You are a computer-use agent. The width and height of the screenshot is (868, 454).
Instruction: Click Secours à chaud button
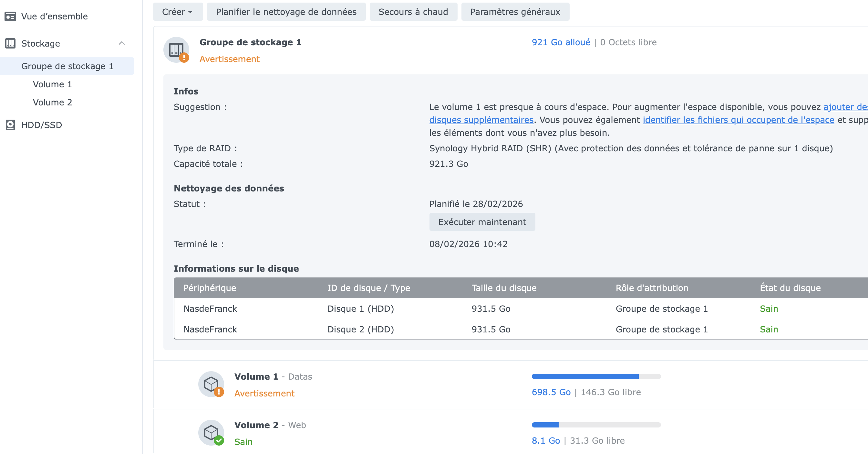[413, 12]
